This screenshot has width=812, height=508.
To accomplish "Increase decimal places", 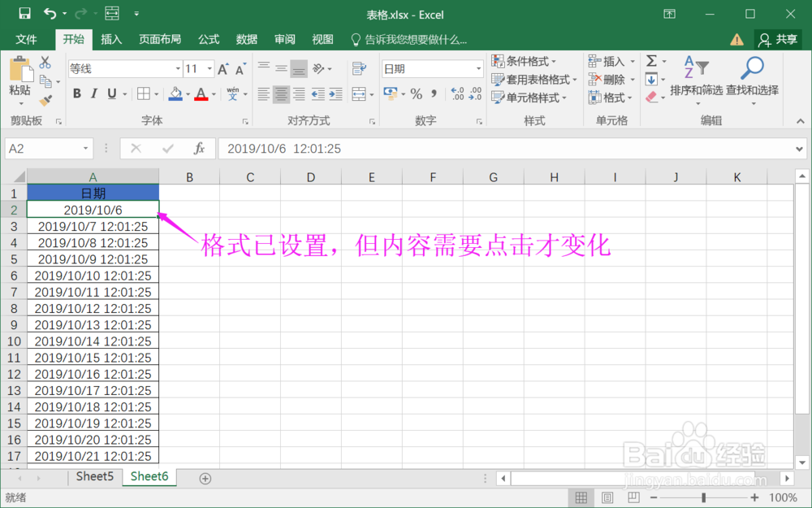I will [x=458, y=93].
